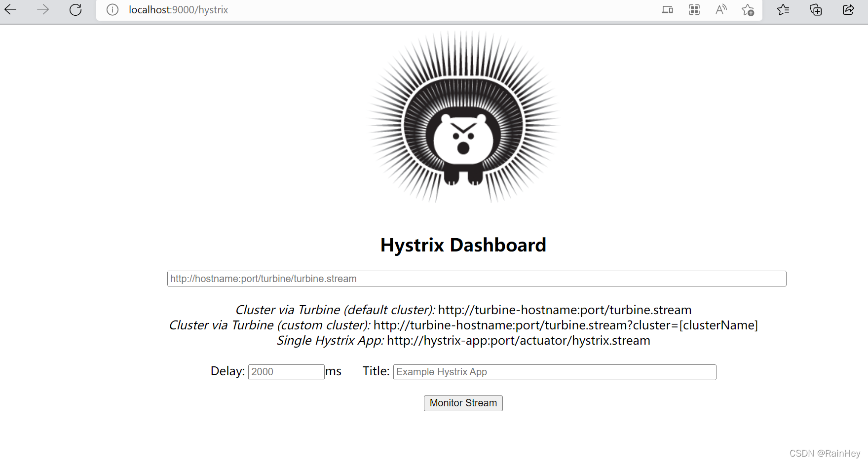Click the hystrix-app:port/actuator/hystrix.stream example URL
Screen dimensions: 868x463
(519, 340)
